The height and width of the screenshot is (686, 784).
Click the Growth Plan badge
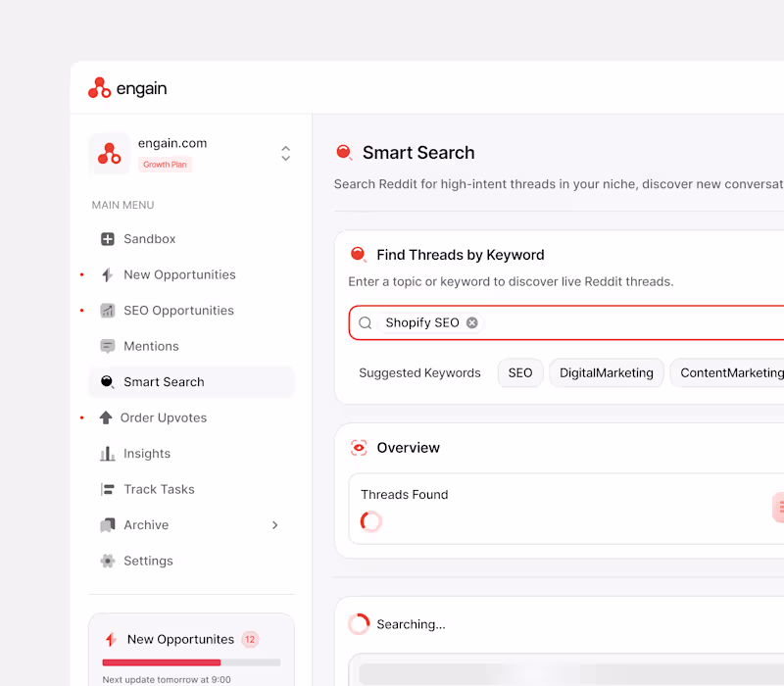[x=166, y=164]
